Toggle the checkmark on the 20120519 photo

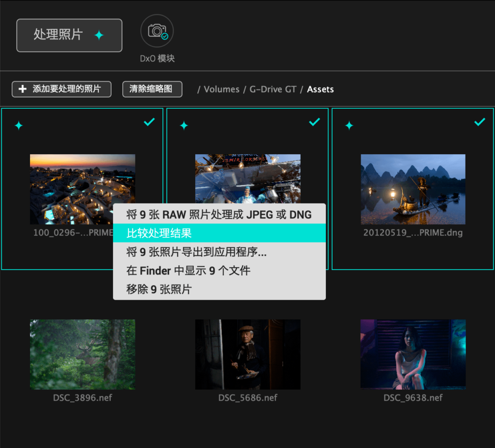pos(480,122)
